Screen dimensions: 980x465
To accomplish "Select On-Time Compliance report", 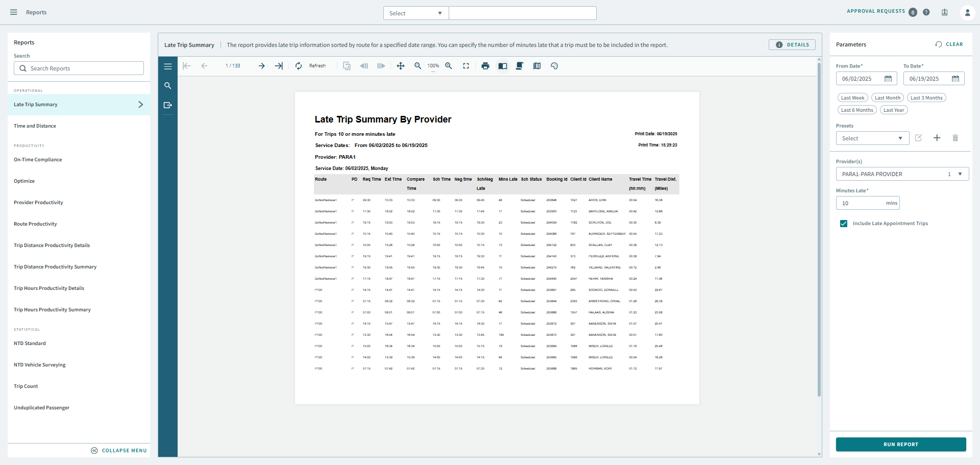I will point(38,160).
